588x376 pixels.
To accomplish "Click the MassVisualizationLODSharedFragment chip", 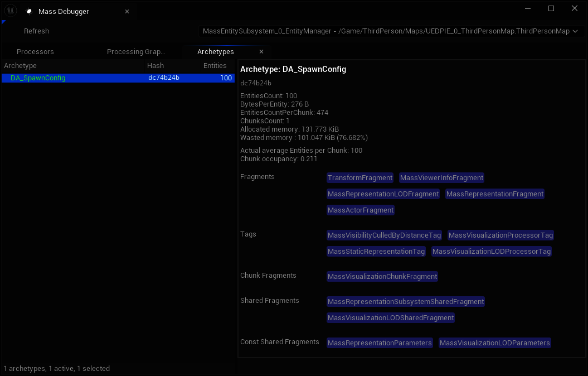I will point(391,318).
